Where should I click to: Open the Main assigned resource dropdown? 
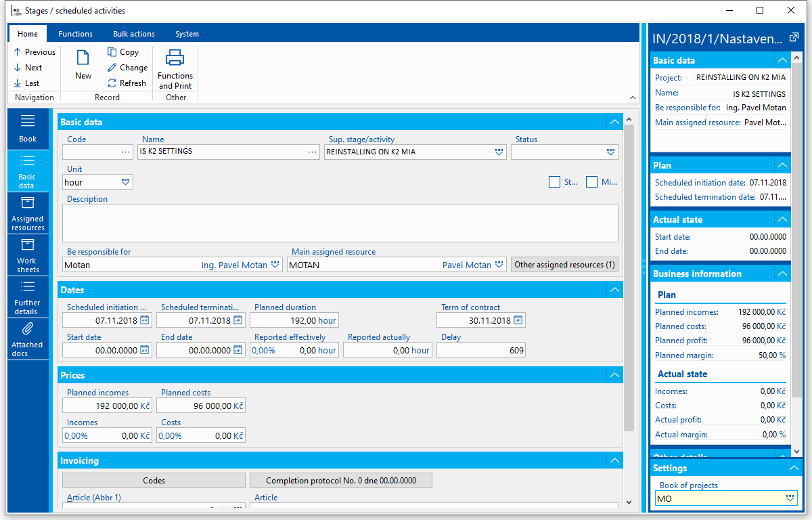[499, 265]
